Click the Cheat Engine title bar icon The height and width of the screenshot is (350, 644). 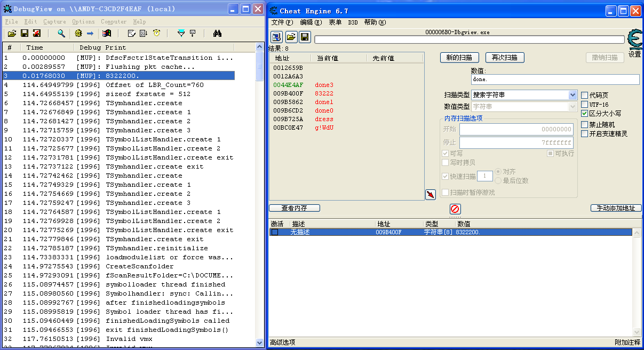click(x=274, y=10)
